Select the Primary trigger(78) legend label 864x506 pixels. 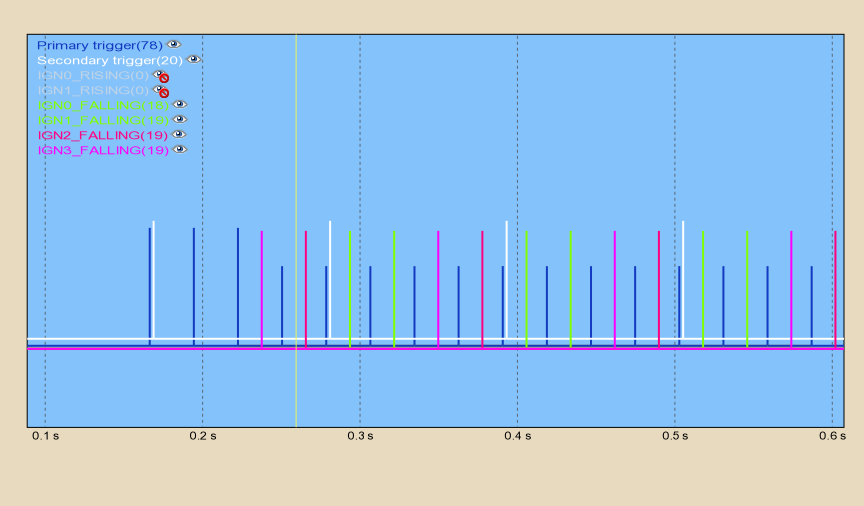click(x=99, y=45)
